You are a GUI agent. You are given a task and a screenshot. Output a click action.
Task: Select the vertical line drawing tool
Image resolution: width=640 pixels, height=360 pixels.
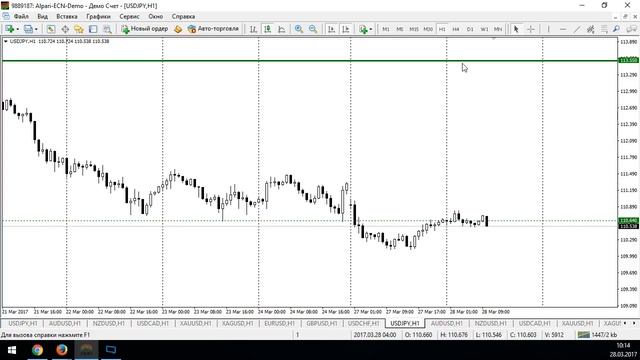click(x=549, y=29)
